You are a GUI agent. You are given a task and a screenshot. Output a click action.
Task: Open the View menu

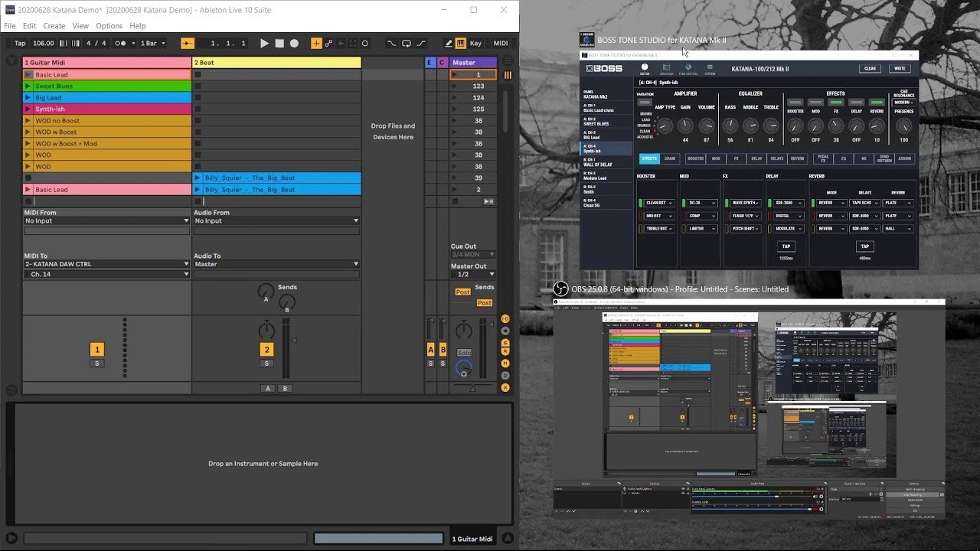pos(80,26)
